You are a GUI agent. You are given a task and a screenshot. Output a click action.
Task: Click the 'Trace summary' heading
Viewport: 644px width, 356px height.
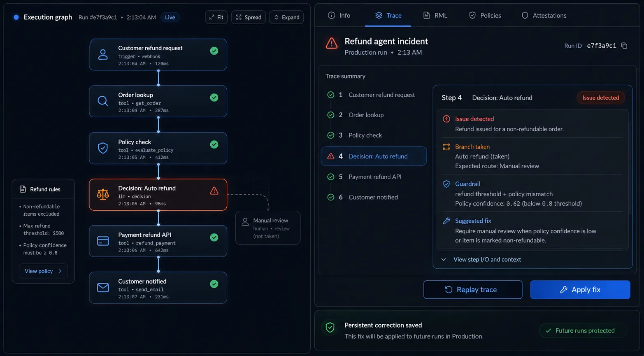click(x=345, y=76)
